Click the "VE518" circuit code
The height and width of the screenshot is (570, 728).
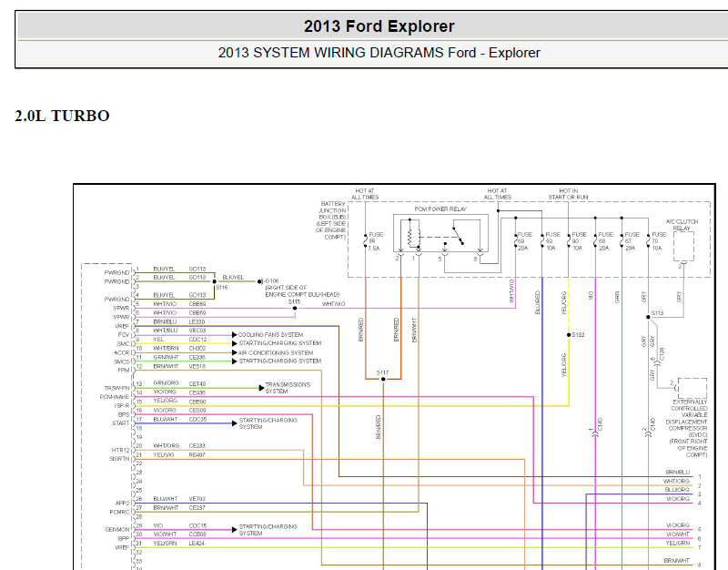coord(197,366)
